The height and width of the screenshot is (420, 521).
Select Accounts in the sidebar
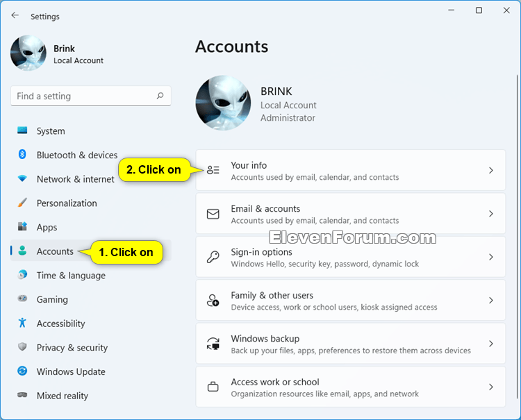coord(91,251)
